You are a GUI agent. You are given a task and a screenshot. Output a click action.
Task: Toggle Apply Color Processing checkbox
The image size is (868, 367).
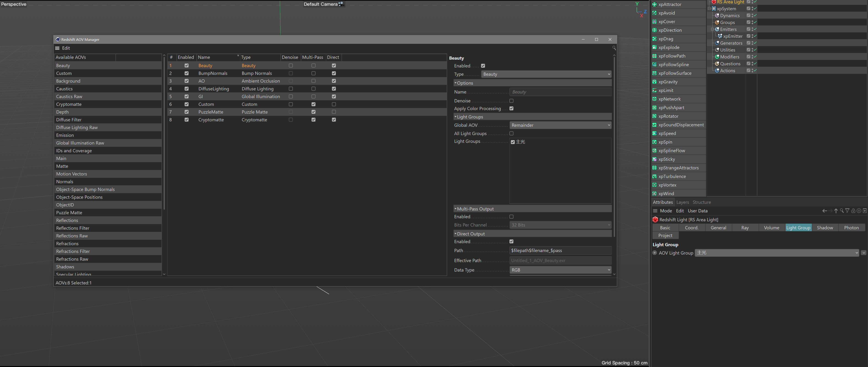pyautogui.click(x=511, y=108)
